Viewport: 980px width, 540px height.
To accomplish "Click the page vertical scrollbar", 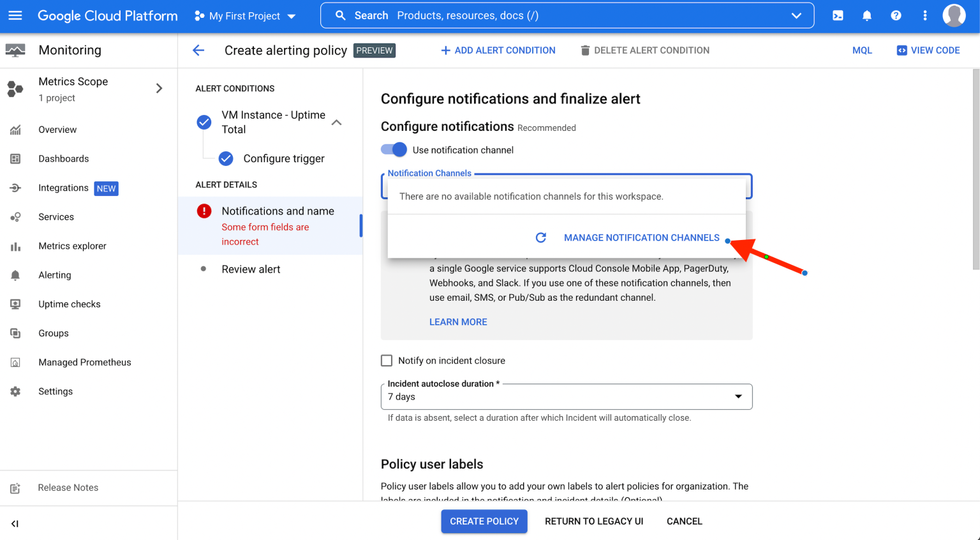I will tap(976, 169).
